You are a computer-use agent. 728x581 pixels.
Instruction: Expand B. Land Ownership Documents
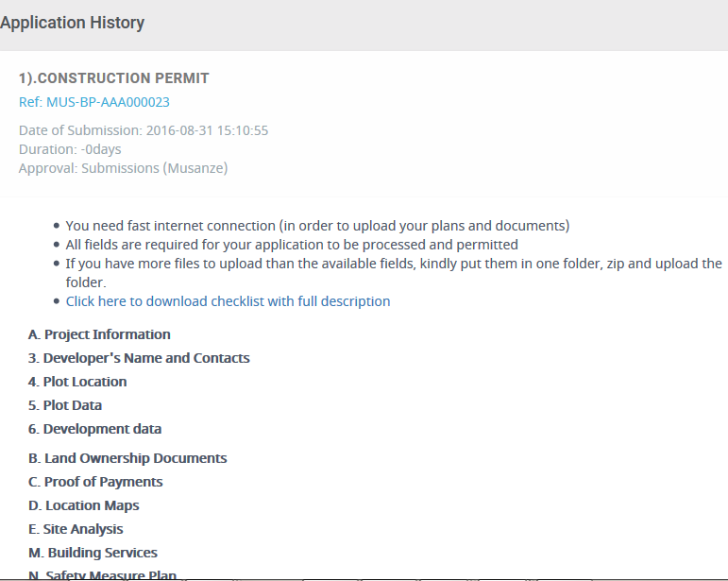127,458
